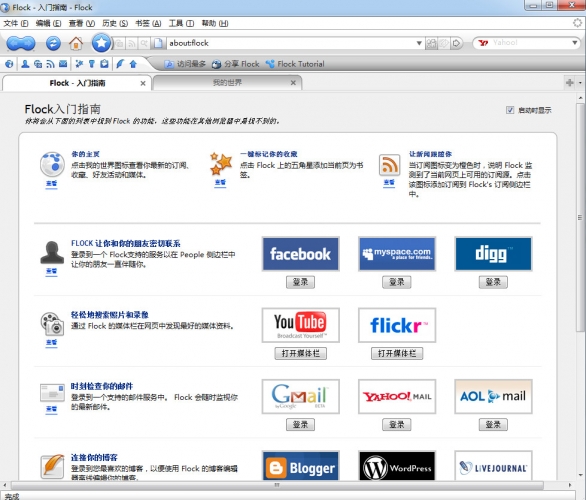Click the My World globe icon in the guide
The image size is (586, 500).
point(52,164)
